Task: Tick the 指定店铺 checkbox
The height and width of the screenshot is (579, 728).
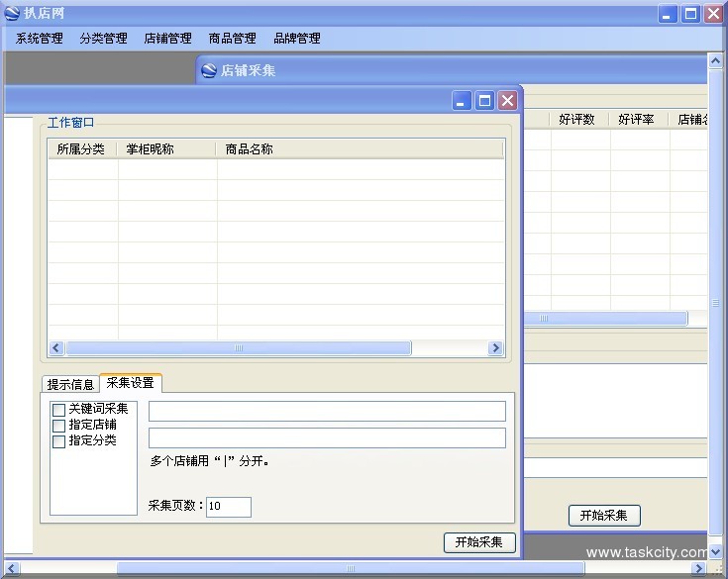Action: click(x=59, y=426)
